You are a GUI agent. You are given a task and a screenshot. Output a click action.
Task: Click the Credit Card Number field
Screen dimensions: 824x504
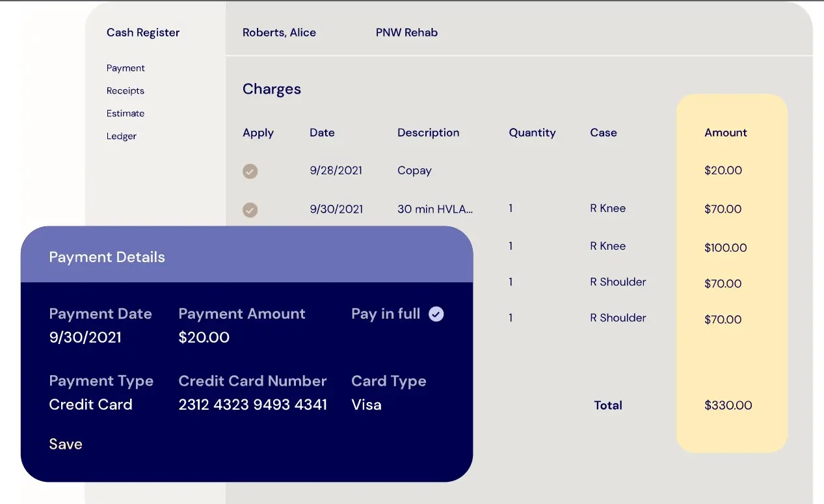(252, 405)
